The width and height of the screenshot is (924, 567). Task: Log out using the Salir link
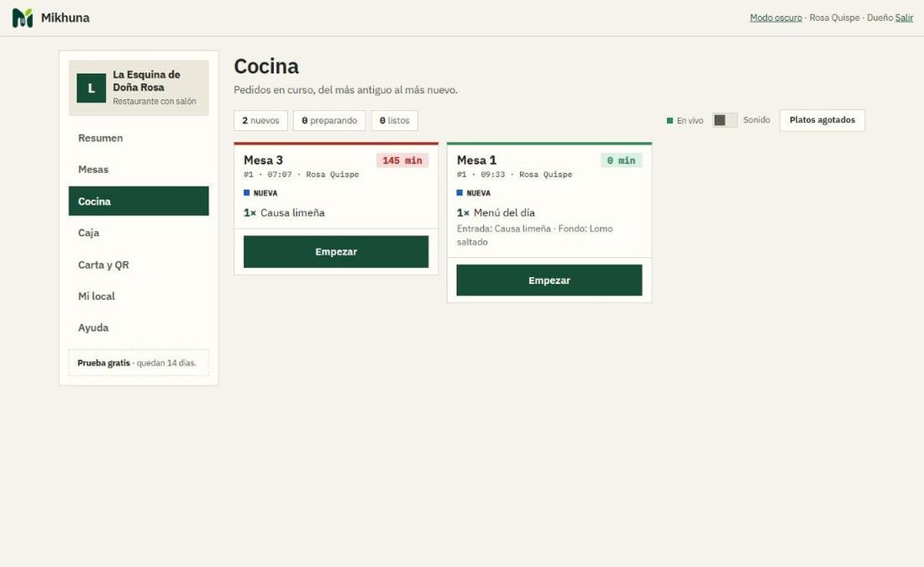pos(904,18)
